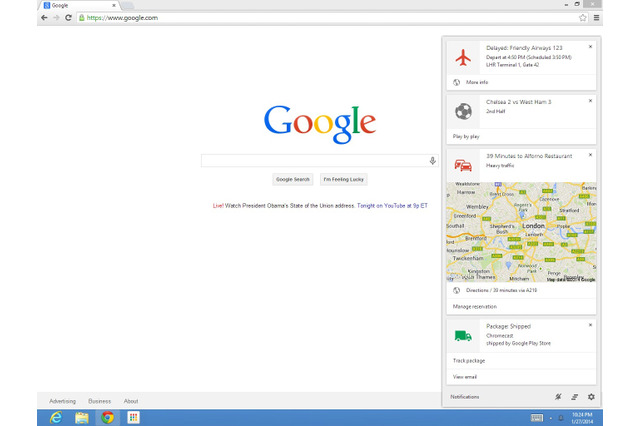Click the Google Search button
The width and height of the screenshot is (640, 426).
click(x=293, y=179)
